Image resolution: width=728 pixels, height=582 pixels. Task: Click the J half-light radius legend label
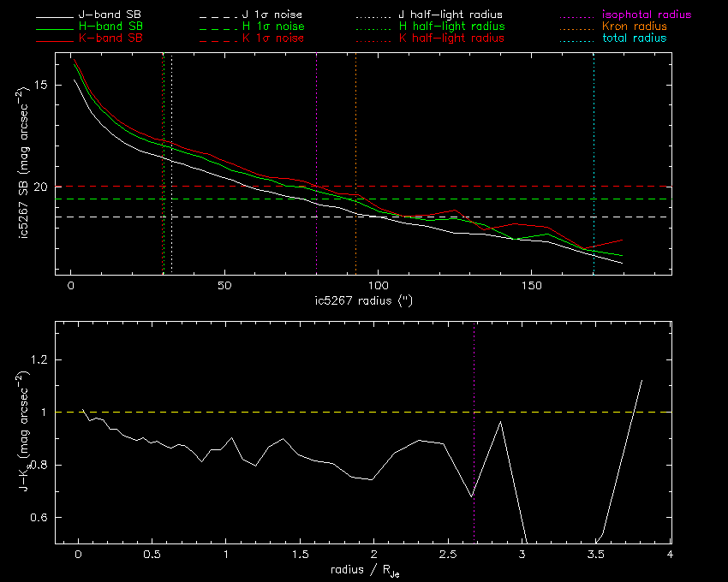point(451,15)
